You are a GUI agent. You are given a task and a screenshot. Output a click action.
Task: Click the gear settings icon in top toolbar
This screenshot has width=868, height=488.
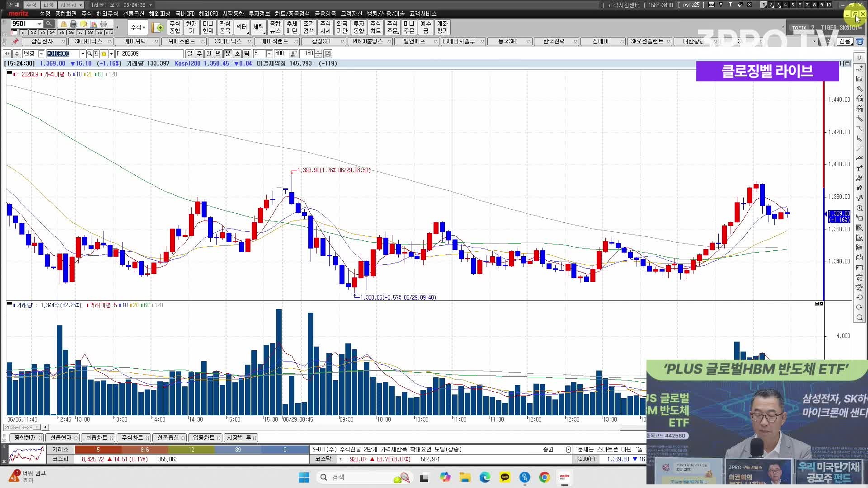tap(104, 24)
